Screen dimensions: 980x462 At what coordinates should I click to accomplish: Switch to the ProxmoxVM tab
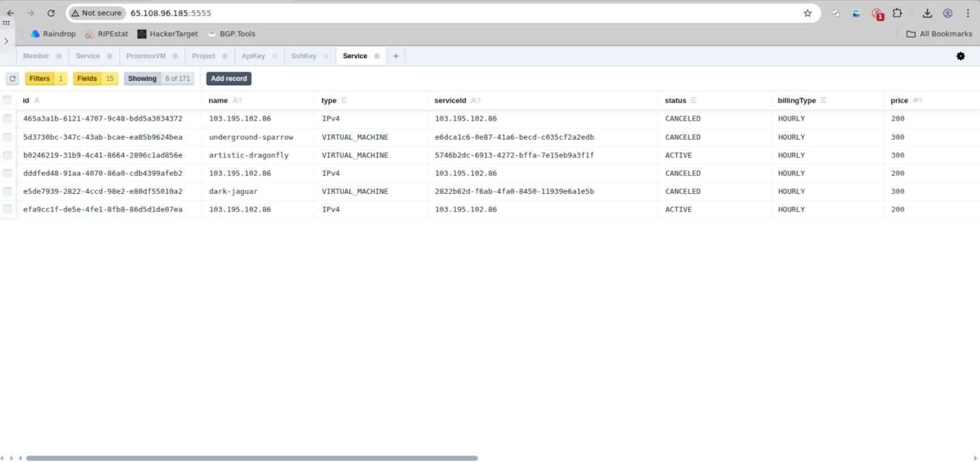146,56
